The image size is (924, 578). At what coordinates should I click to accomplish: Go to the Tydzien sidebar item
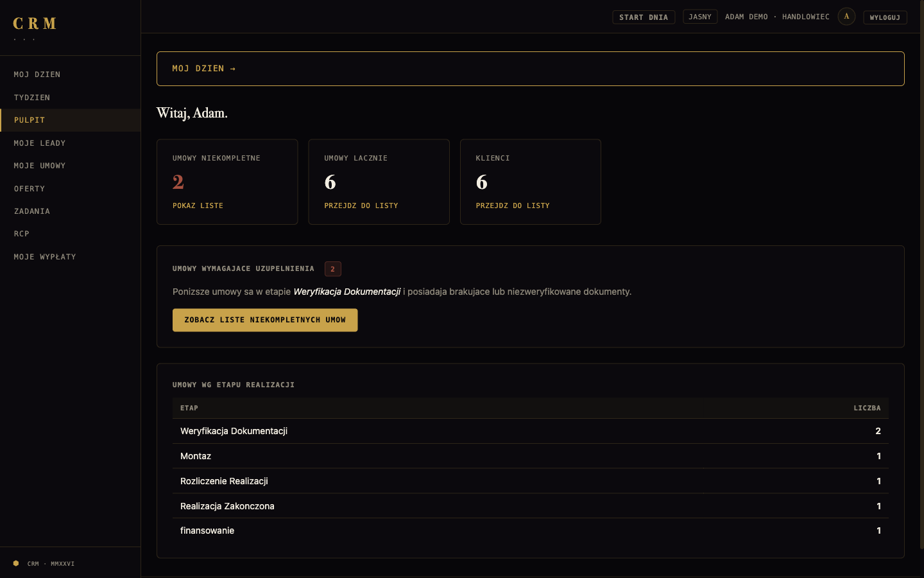tap(70, 98)
